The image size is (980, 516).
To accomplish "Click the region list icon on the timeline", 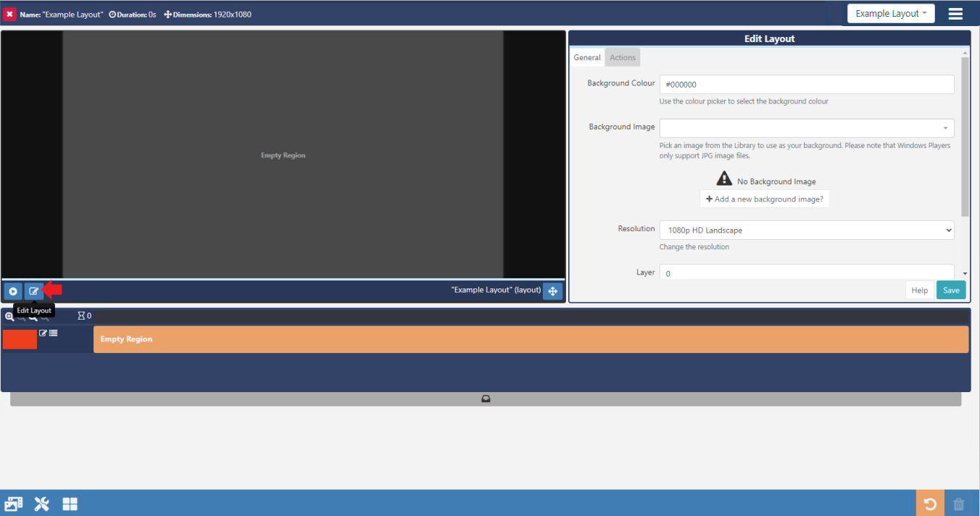I will tap(52, 333).
